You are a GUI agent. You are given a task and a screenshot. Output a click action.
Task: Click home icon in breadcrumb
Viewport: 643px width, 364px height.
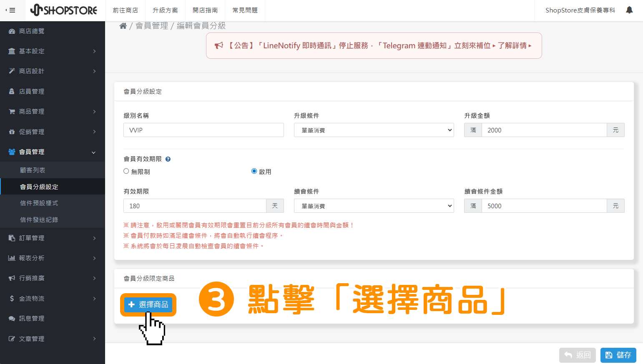(x=123, y=26)
